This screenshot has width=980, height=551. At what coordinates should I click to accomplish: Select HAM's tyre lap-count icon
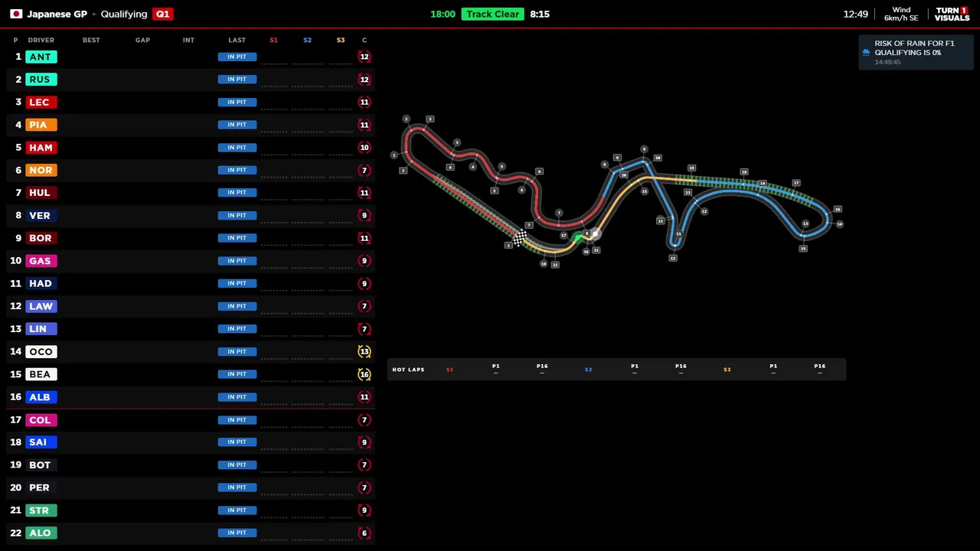[x=364, y=147]
